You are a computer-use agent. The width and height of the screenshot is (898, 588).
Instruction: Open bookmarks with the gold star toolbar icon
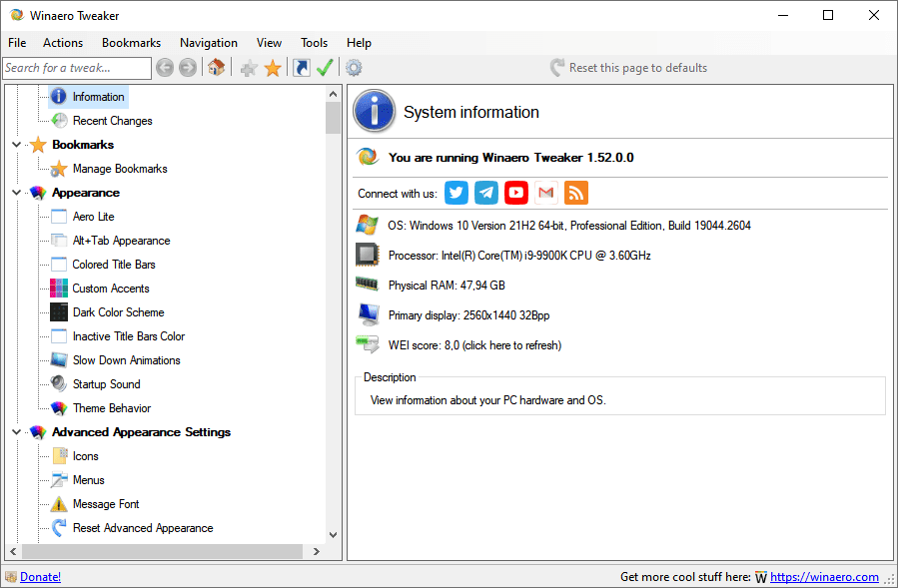tap(273, 68)
